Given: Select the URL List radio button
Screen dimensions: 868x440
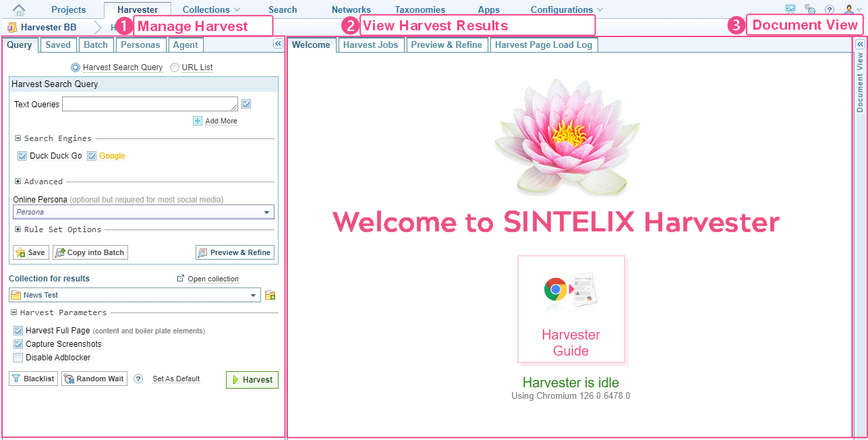Looking at the screenshot, I should pos(175,67).
